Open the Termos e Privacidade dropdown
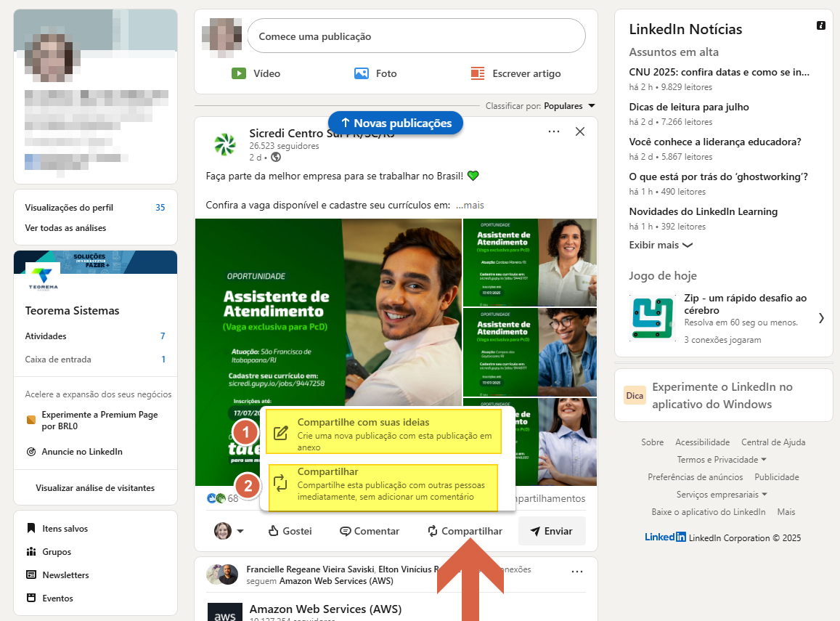This screenshot has width=840, height=621. pyautogui.click(x=722, y=460)
